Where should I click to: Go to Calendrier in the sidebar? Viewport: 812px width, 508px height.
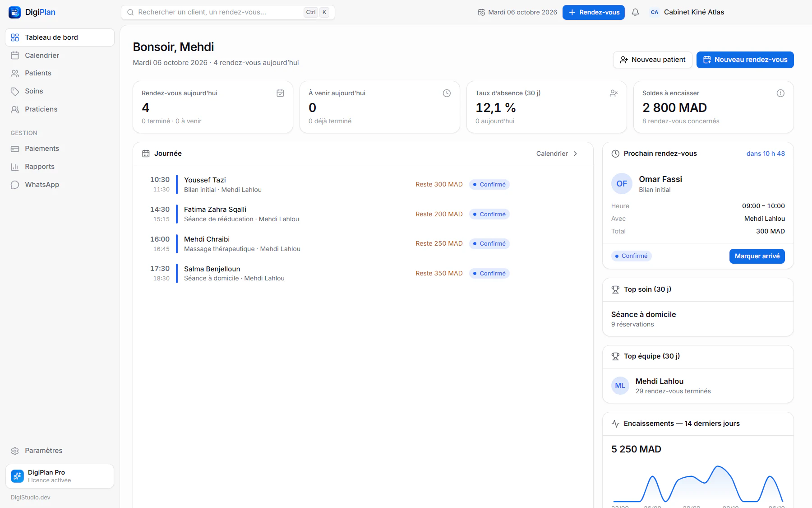click(x=60, y=56)
